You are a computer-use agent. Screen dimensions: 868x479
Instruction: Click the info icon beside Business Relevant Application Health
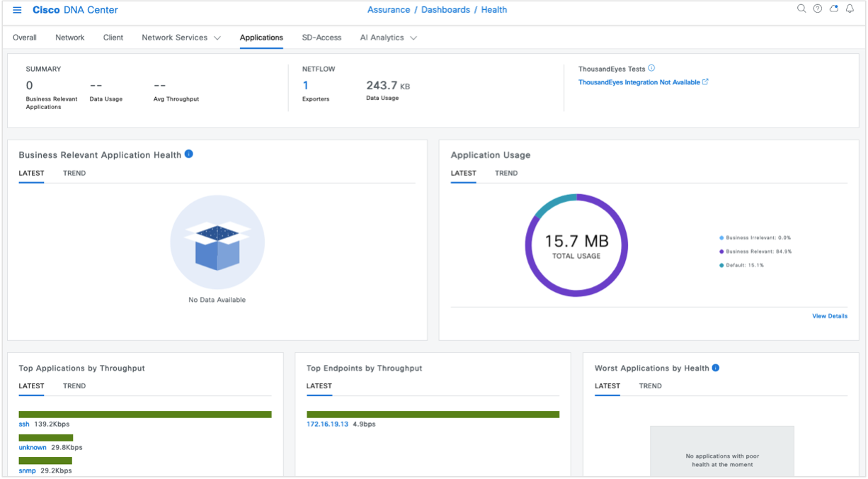tap(188, 154)
